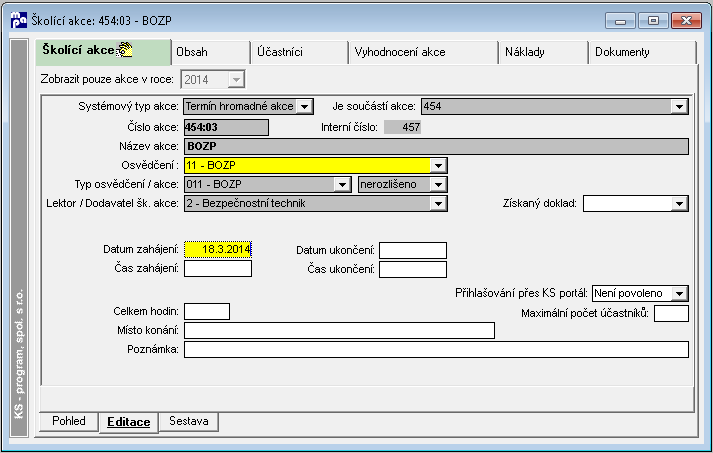The width and height of the screenshot is (713, 453).
Task: Focus the Čas ukončení field
Action: [413, 269]
